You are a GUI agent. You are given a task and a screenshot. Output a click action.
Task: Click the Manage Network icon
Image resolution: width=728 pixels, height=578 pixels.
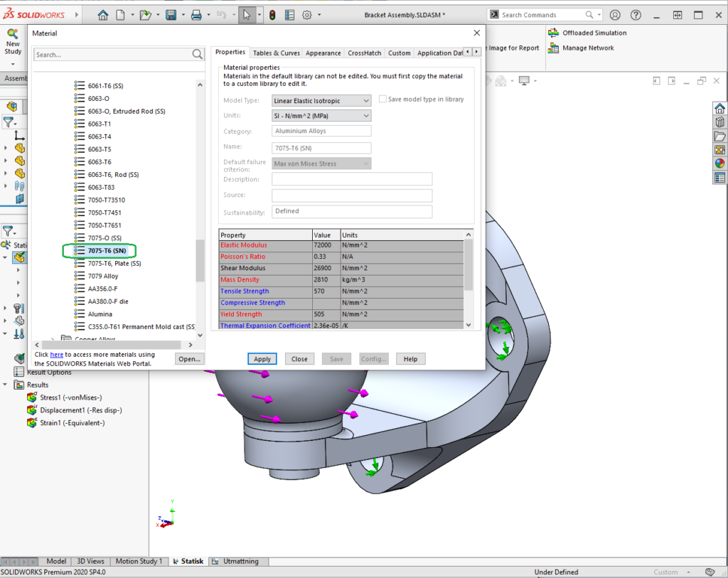pyautogui.click(x=553, y=48)
